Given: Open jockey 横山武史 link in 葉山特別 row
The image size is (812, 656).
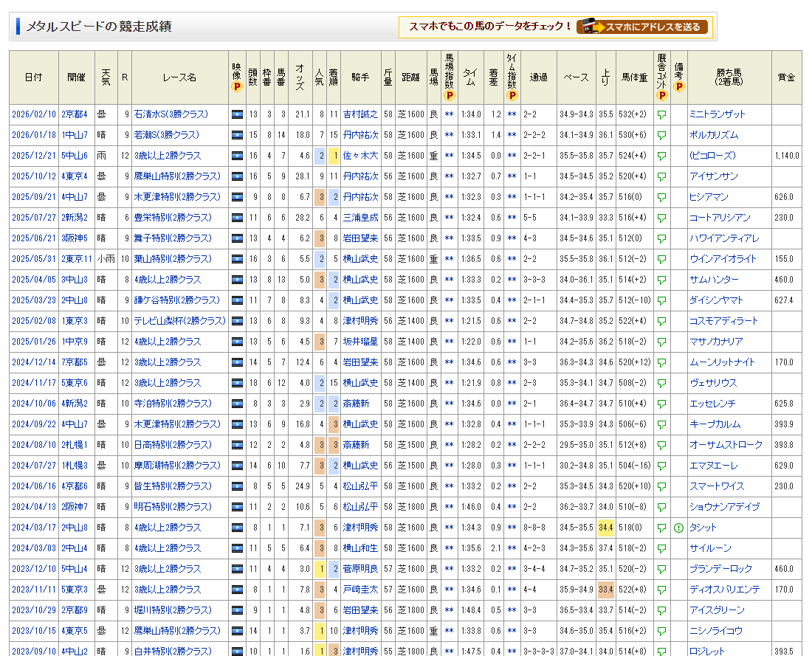Looking at the screenshot, I should point(360,259).
